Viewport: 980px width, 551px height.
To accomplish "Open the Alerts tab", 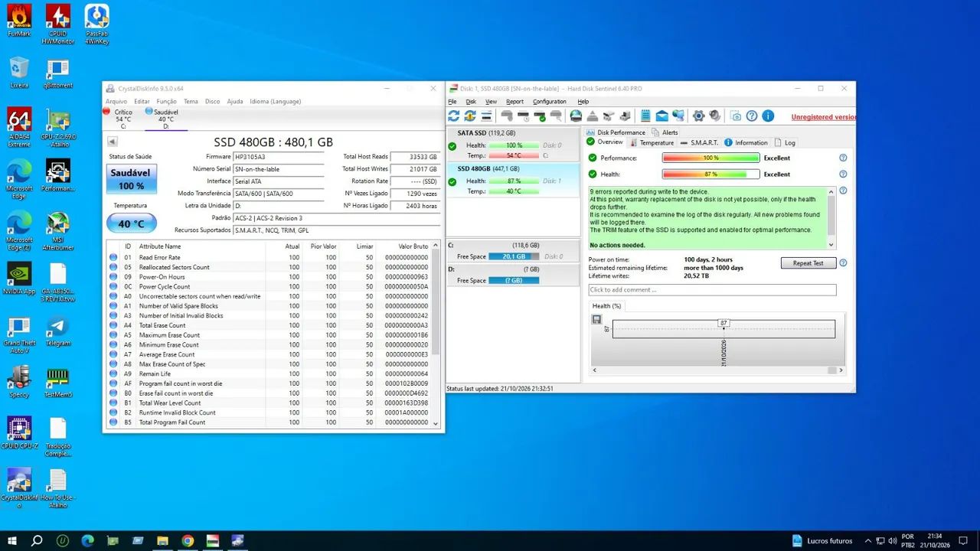I will (x=665, y=132).
